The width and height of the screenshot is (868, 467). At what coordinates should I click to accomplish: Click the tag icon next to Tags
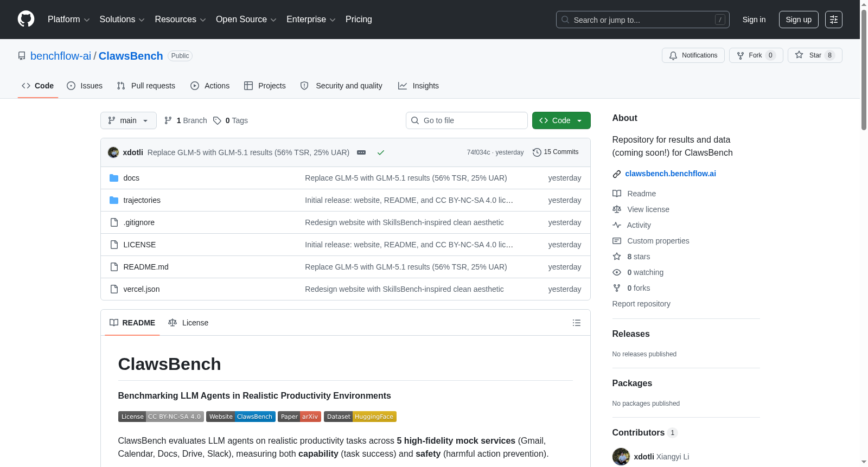tap(217, 120)
